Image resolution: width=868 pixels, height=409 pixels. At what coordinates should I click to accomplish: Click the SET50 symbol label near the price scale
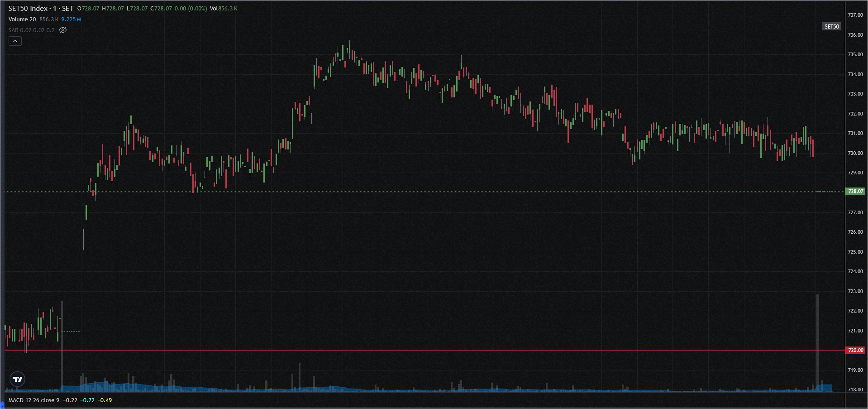(x=831, y=27)
